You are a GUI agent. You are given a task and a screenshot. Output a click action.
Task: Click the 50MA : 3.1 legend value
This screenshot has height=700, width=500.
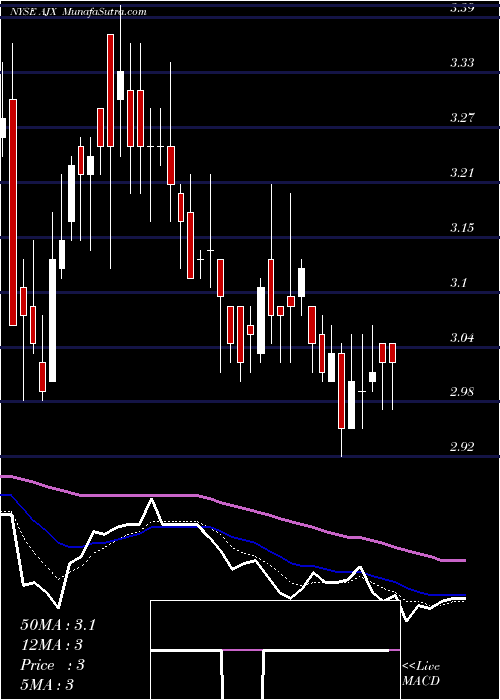click(58, 625)
